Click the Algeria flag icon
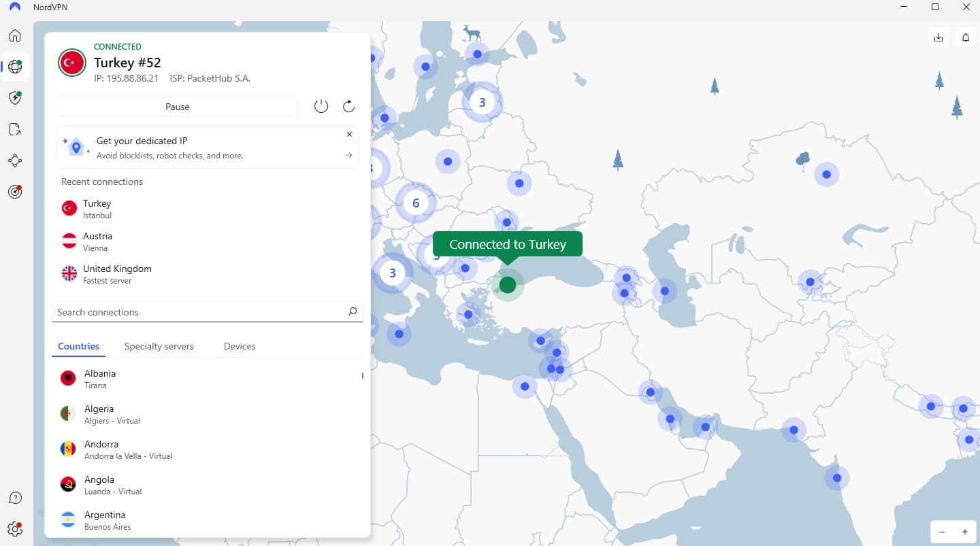Viewport: 980px width, 546px height. (68, 414)
